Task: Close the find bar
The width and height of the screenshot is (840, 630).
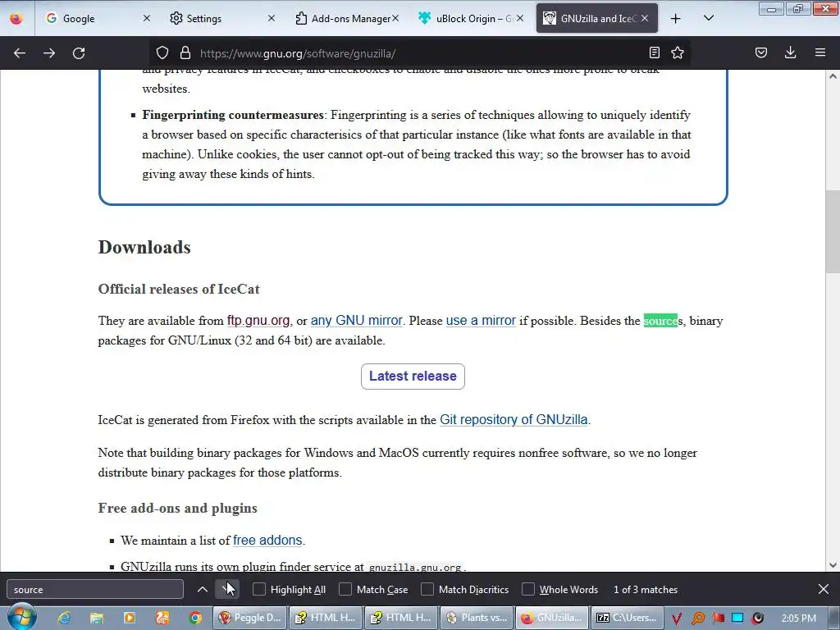Action: (824, 589)
